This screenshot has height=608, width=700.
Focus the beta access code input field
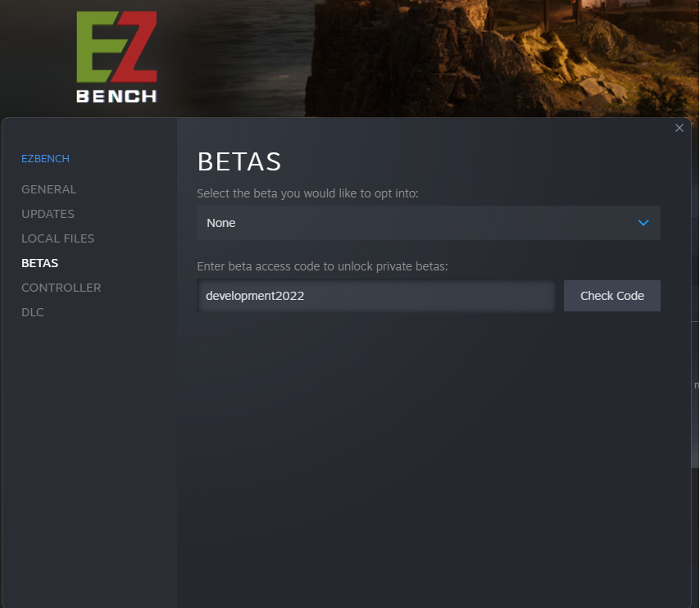pyautogui.click(x=376, y=296)
